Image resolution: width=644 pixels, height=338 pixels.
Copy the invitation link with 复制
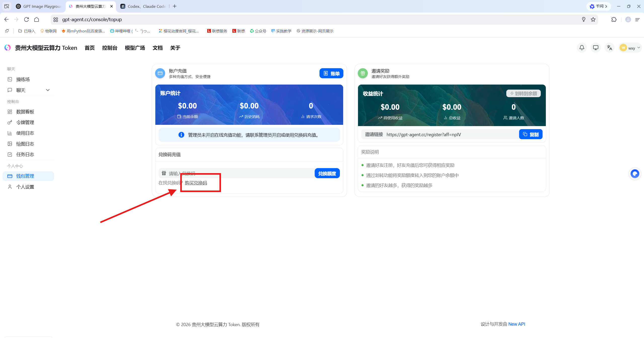click(530, 134)
